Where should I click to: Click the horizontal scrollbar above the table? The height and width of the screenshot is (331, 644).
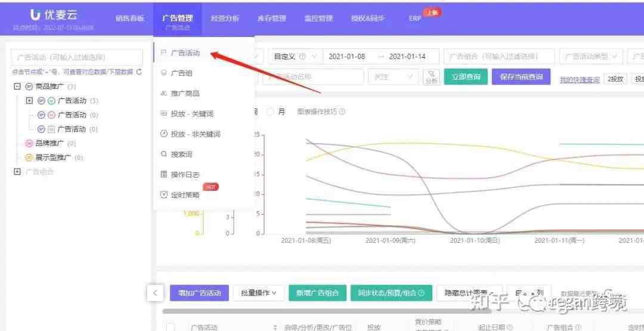coord(327,311)
